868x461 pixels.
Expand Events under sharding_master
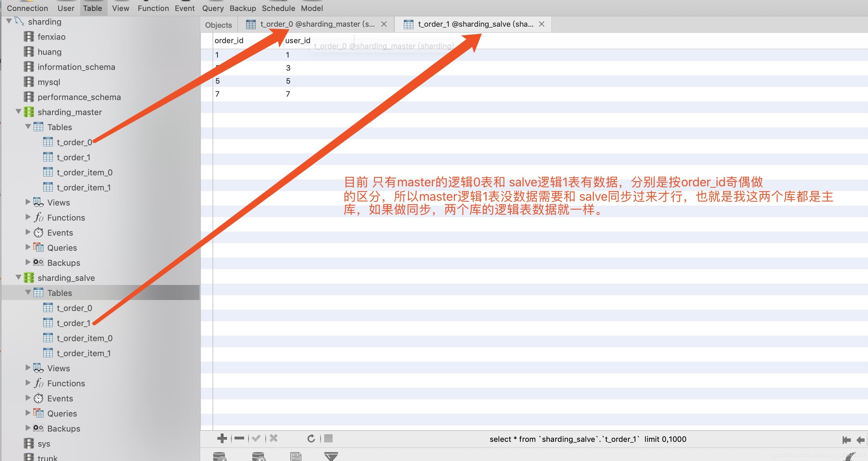(x=28, y=232)
